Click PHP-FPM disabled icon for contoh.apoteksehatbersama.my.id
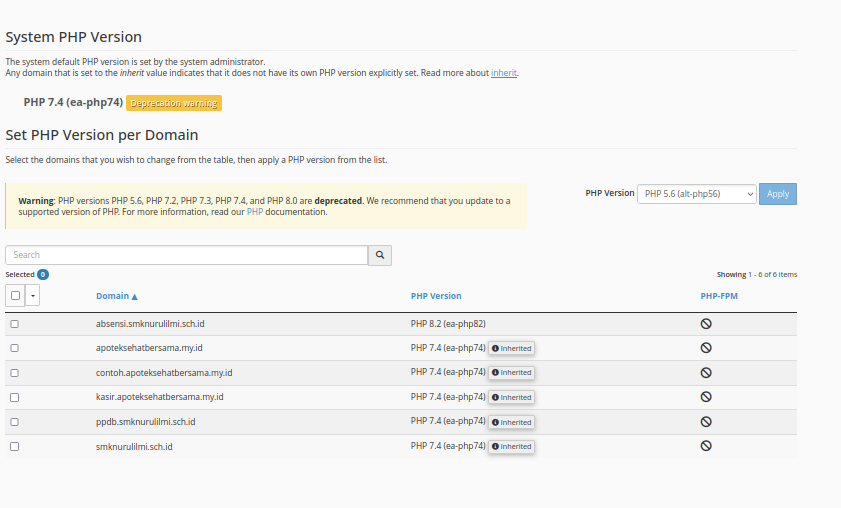 (x=705, y=372)
